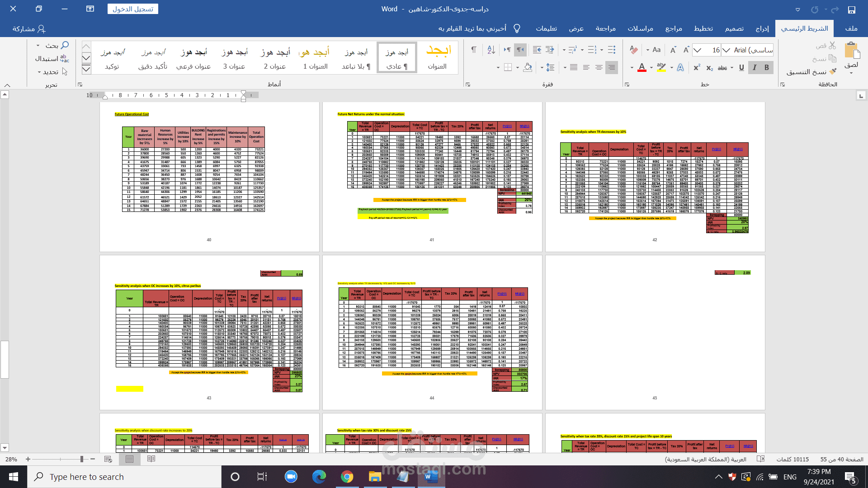
Task: Click the Clear All Formatting eraser icon
Action: 634,50
